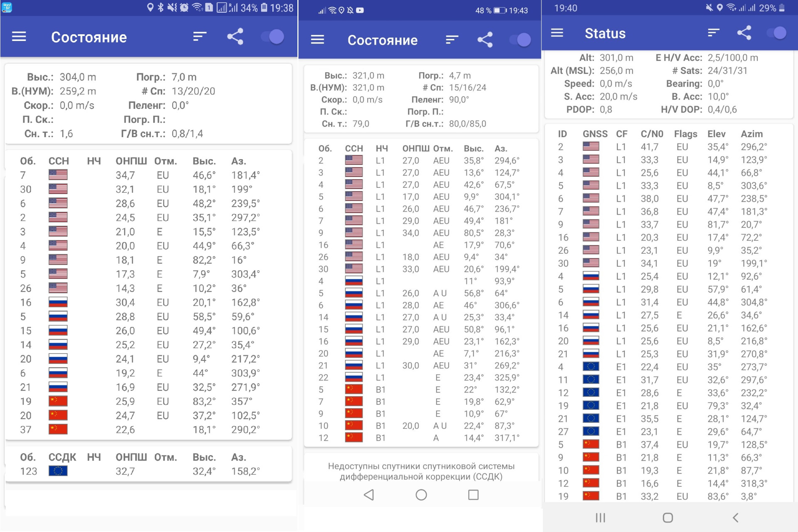Tap Android back triangle in middle screen
Viewport: 798px width, 532px height.
coord(369,495)
